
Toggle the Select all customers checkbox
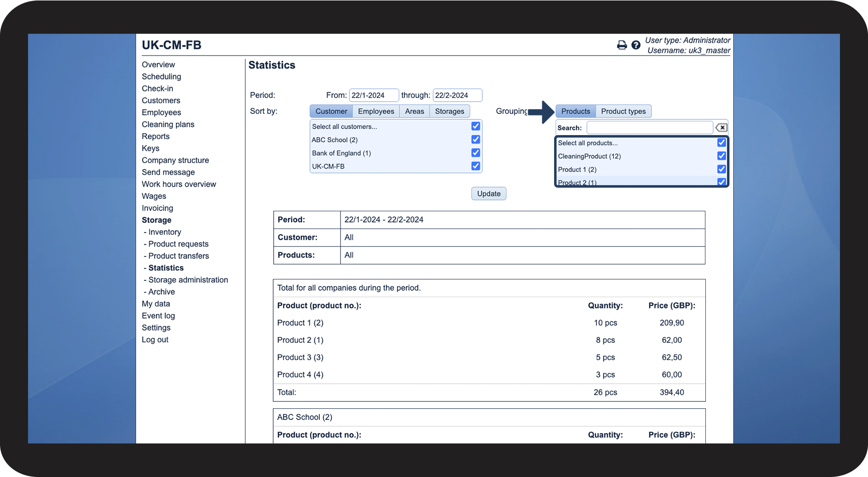coord(476,126)
